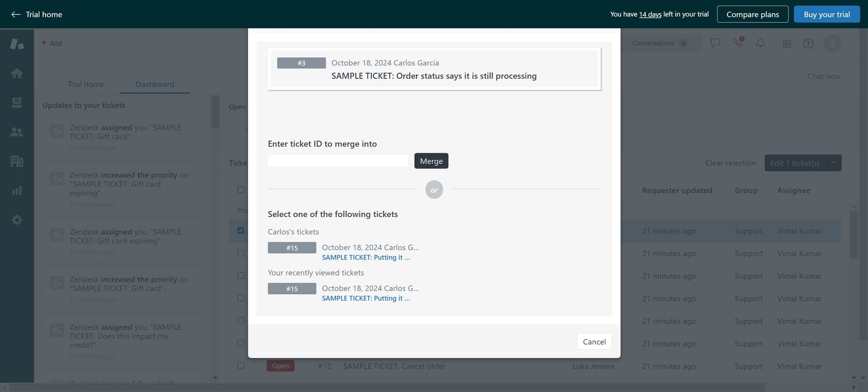Open the profile avatar menu
The width and height of the screenshot is (868, 392).
pos(832,43)
